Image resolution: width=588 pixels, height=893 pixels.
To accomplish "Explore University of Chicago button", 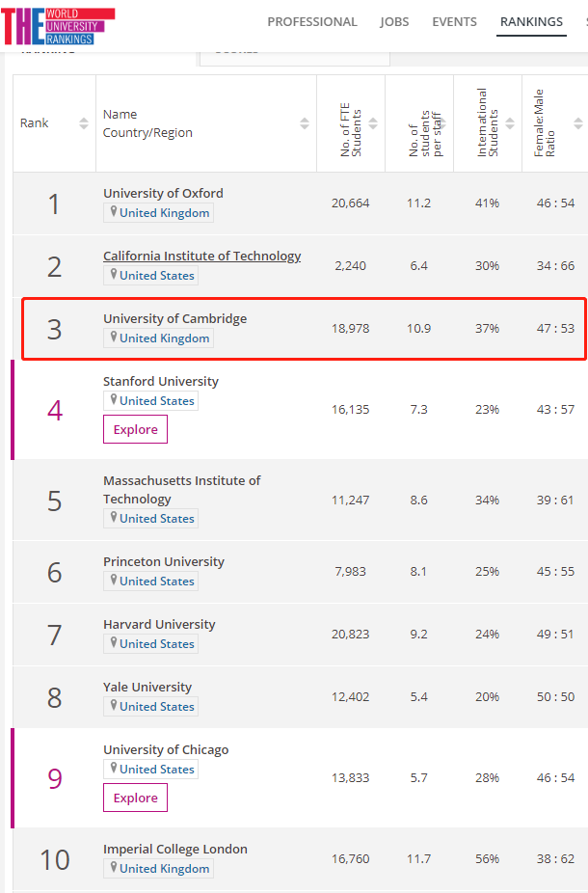I will [x=136, y=798].
